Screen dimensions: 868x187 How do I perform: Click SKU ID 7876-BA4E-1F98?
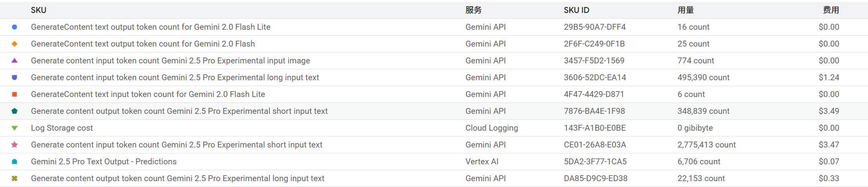[x=594, y=111]
